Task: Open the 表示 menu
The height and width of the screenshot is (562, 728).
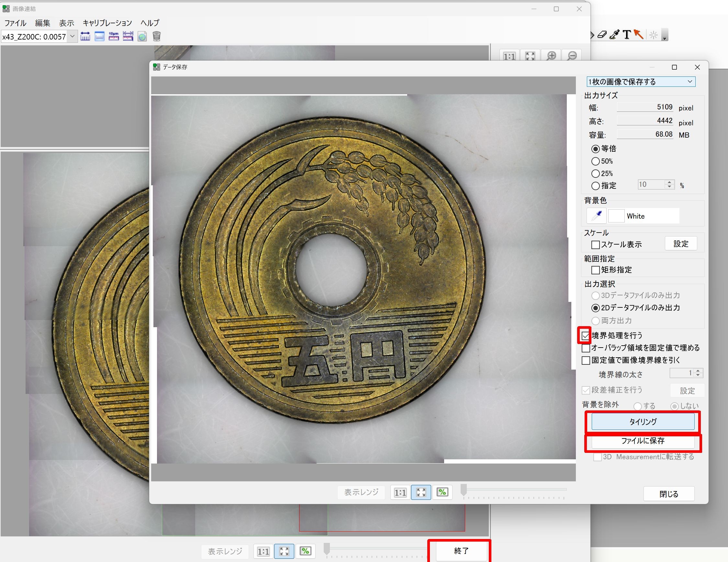Action: coord(67,23)
